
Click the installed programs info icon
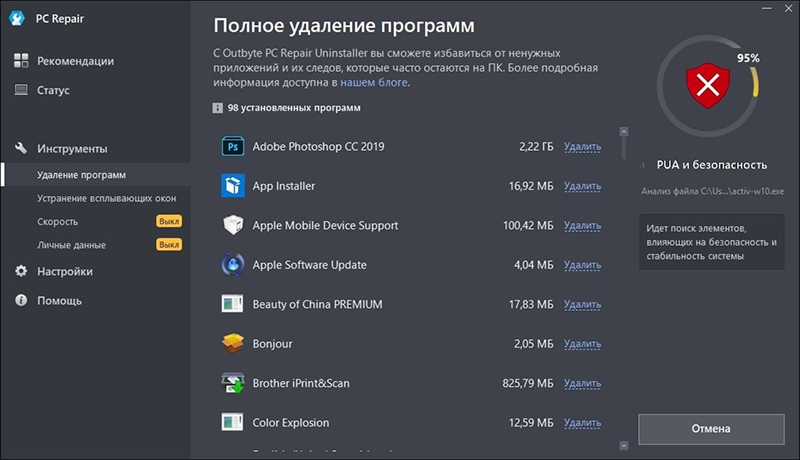(x=217, y=108)
